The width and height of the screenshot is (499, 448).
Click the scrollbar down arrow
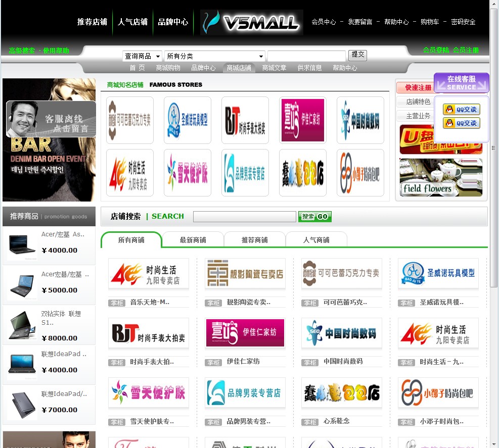493,444
